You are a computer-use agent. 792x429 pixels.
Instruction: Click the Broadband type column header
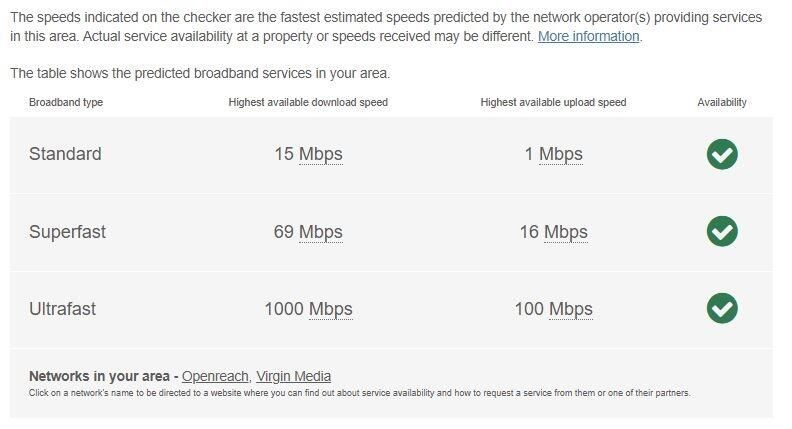(x=66, y=102)
